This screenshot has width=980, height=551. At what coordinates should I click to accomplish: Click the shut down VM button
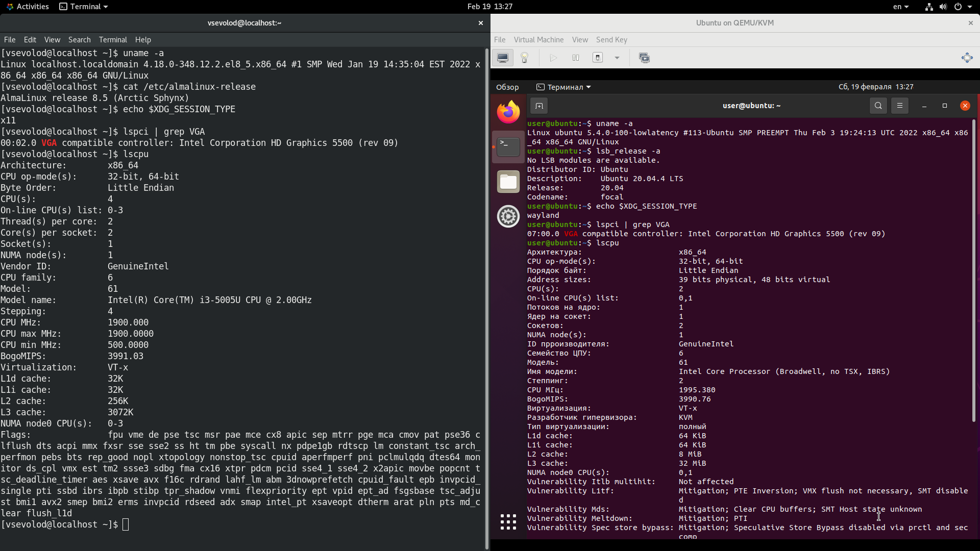pyautogui.click(x=598, y=58)
